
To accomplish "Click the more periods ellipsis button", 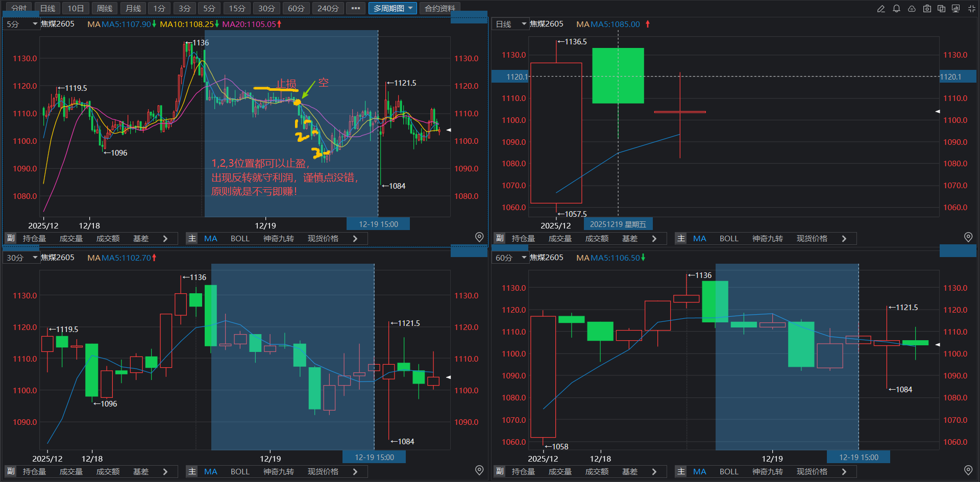I will coord(356,9).
